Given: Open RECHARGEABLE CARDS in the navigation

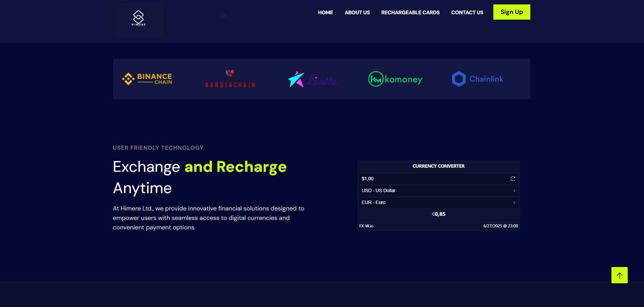Looking at the screenshot, I should click(x=410, y=13).
